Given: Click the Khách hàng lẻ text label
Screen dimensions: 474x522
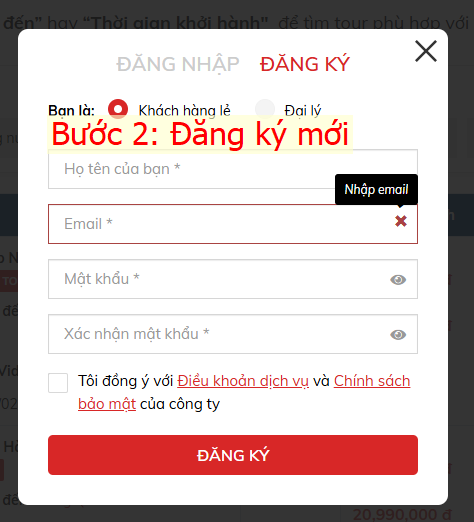Looking at the screenshot, I should coord(184,110).
